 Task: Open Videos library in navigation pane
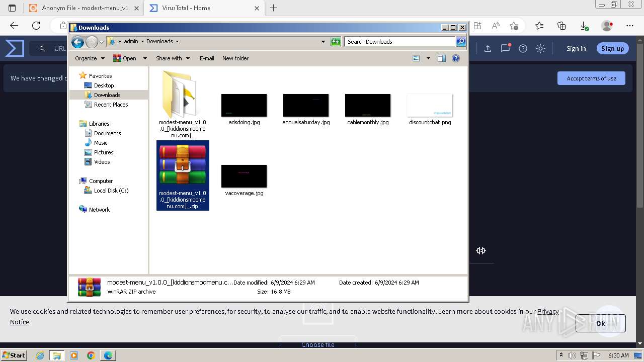point(102,162)
